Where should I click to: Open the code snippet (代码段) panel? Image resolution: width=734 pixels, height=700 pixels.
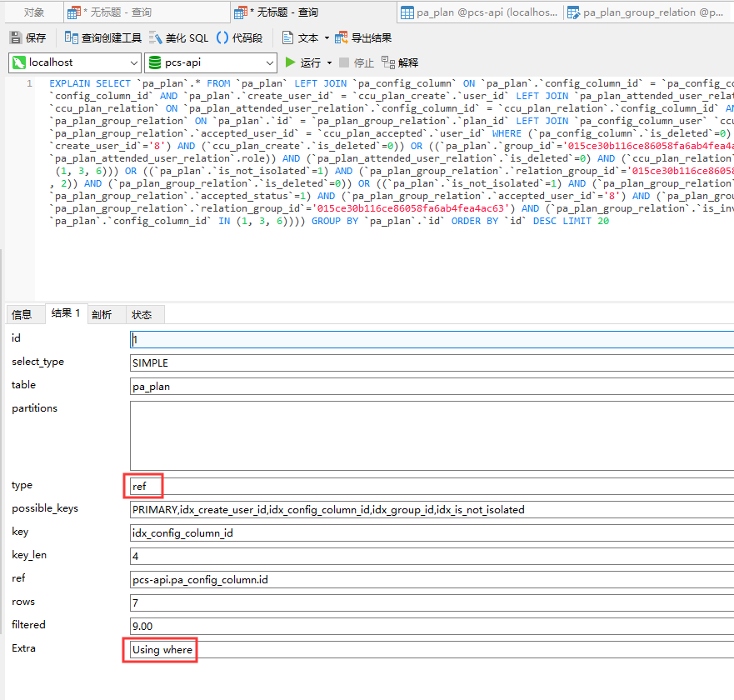[239, 38]
